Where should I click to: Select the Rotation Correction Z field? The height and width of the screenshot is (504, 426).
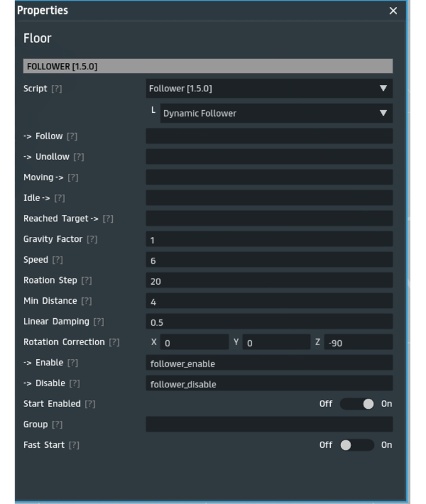click(x=358, y=343)
